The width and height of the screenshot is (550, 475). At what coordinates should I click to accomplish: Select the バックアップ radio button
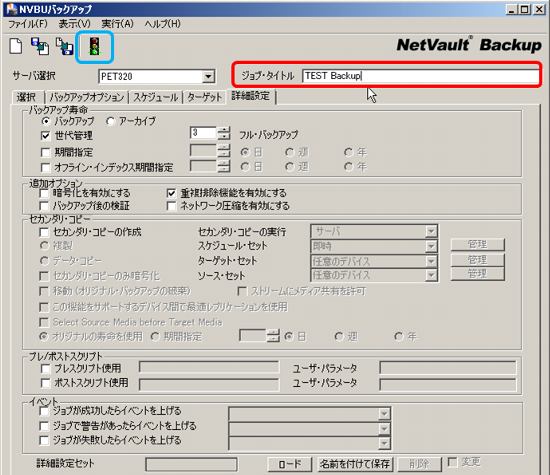46,121
